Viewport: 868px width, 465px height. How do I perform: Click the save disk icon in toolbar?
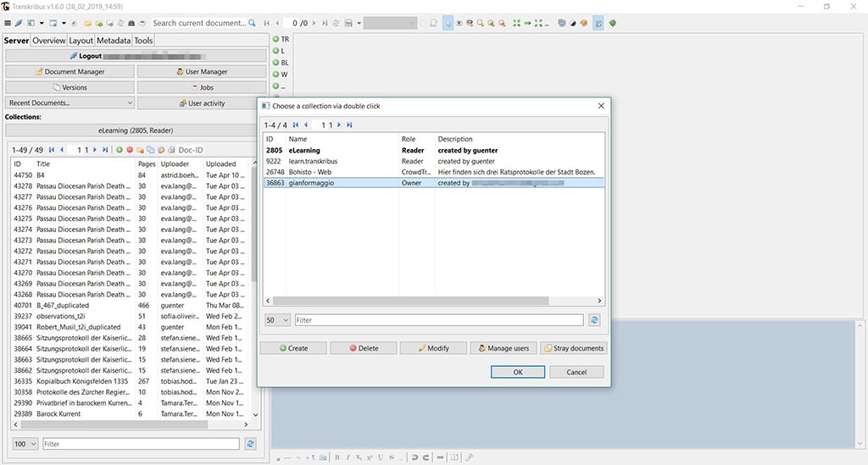(348, 23)
